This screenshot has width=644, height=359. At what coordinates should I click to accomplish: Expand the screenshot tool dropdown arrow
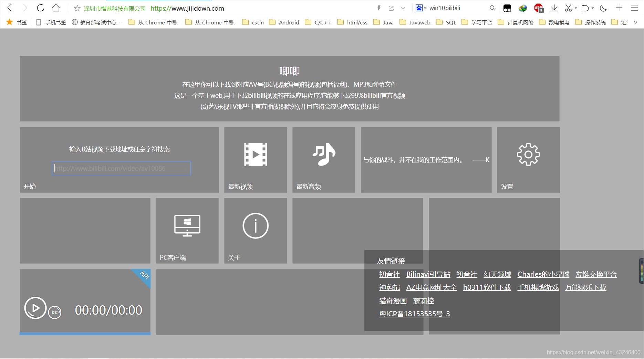pos(576,8)
